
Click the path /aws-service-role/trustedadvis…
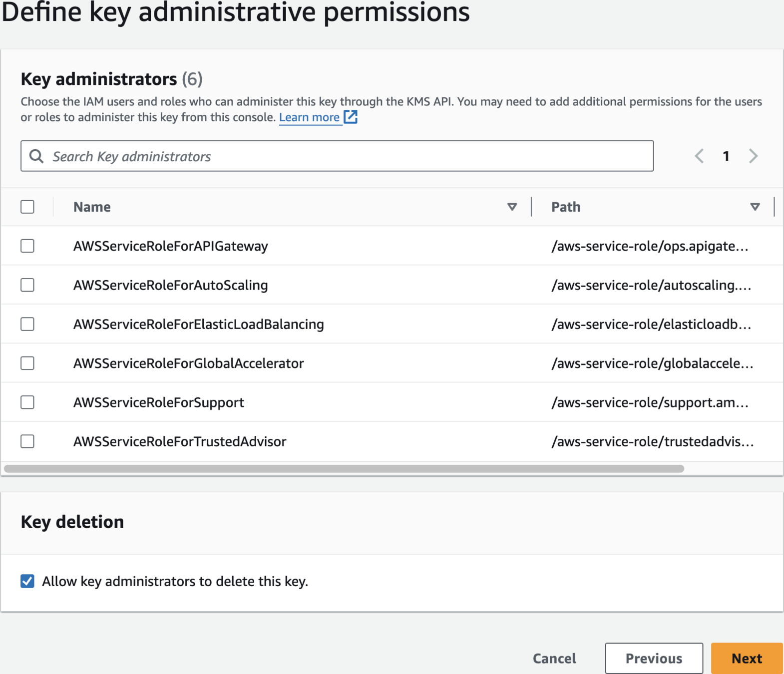click(653, 441)
